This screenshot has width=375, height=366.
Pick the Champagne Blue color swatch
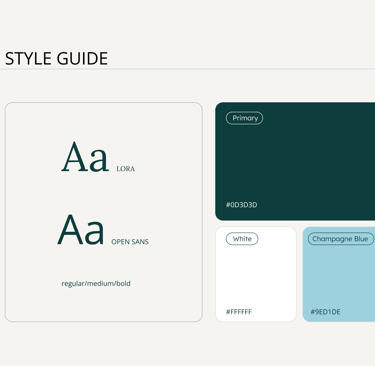339,274
